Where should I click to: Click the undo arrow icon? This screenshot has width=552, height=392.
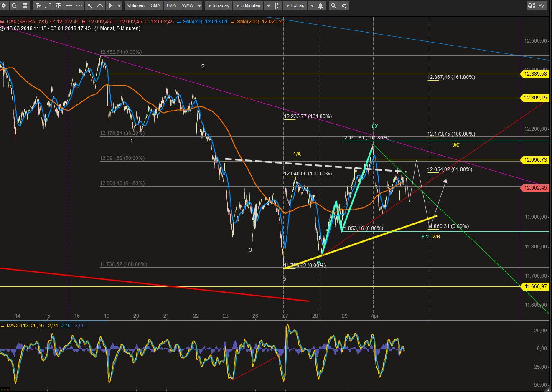(x=344, y=6)
